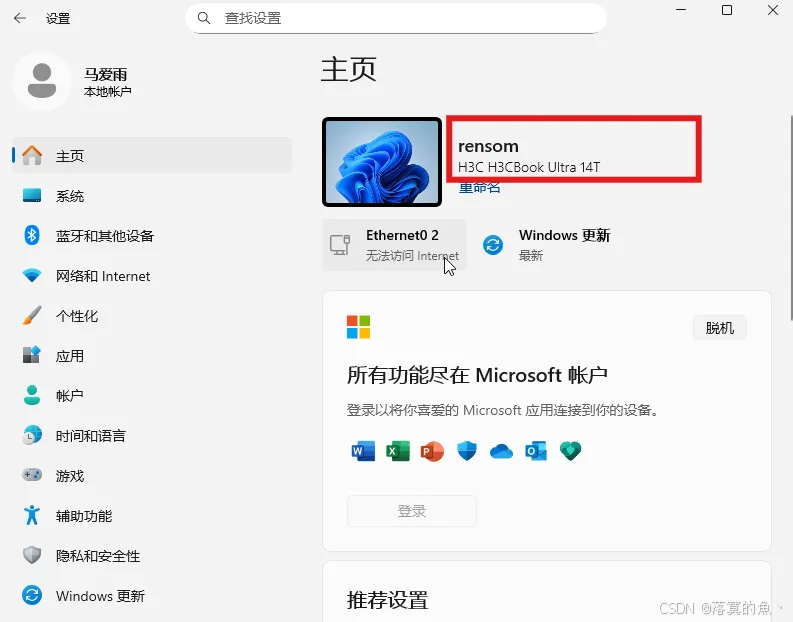Click the back arrow in Settings header
This screenshot has width=793, height=622.
19,18
